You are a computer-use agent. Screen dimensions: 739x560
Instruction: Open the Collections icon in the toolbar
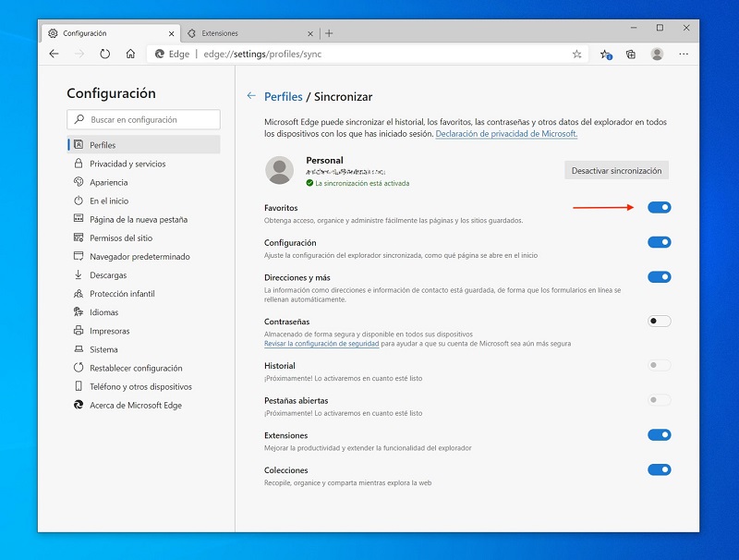pos(631,55)
